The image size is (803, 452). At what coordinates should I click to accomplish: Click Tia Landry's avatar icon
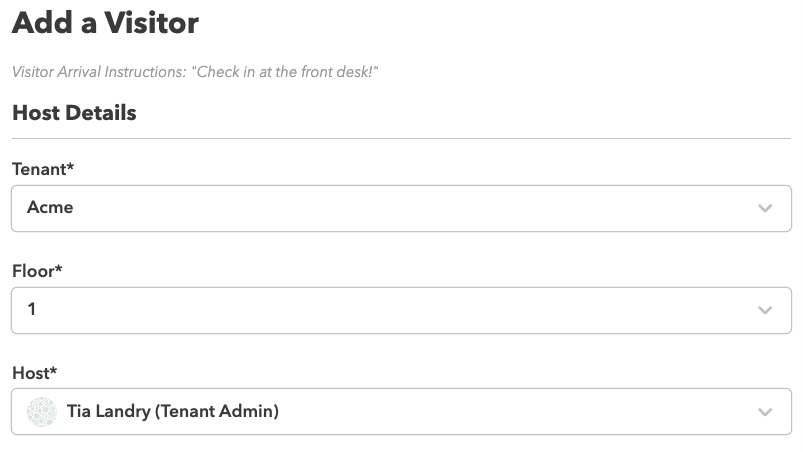[41, 412]
